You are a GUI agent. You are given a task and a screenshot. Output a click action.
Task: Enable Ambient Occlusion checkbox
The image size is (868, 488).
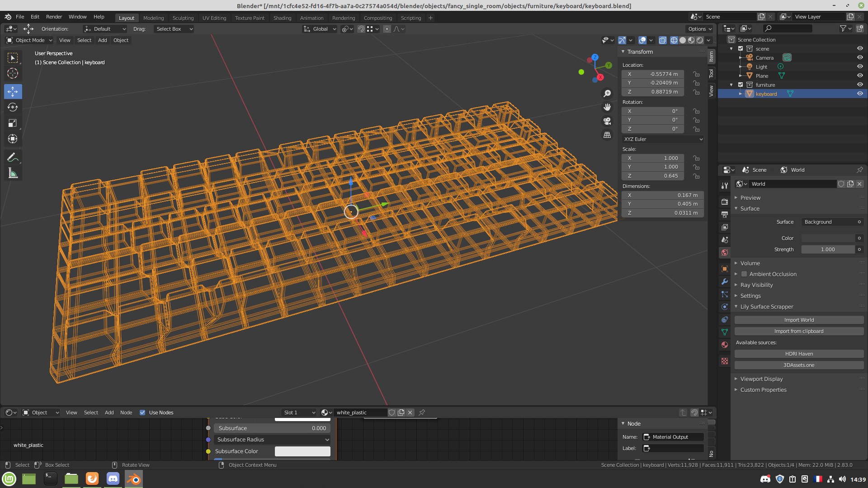click(x=744, y=274)
